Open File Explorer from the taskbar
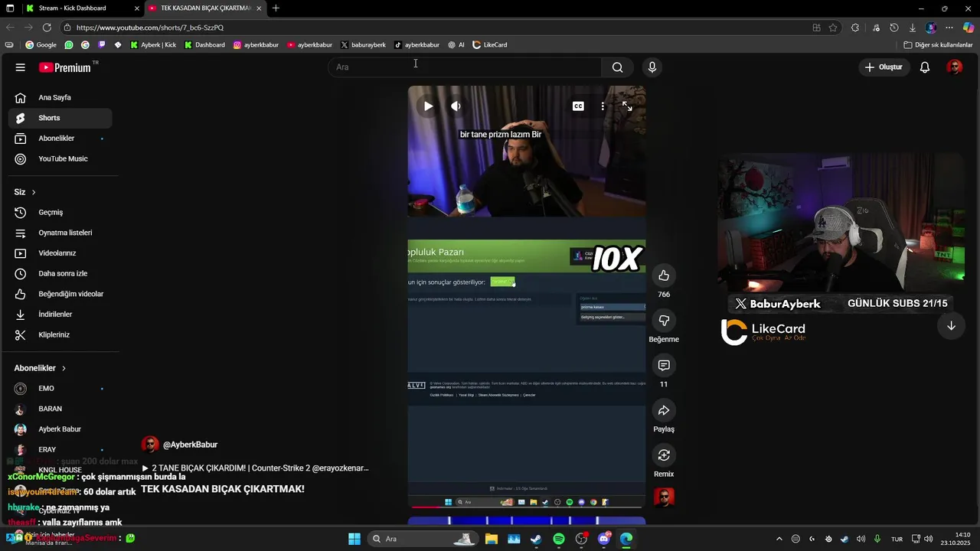980x551 pixels. [x=491, y=539]
